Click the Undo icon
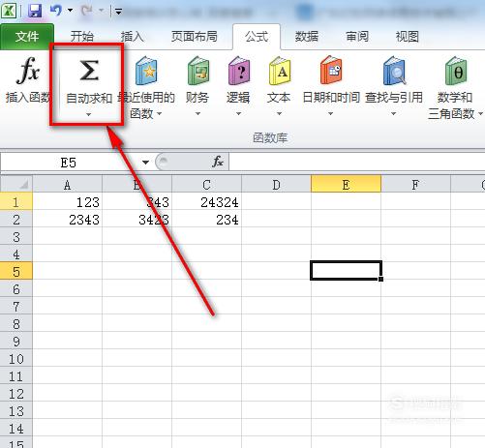The image size is (485, 448). [56, 11]
